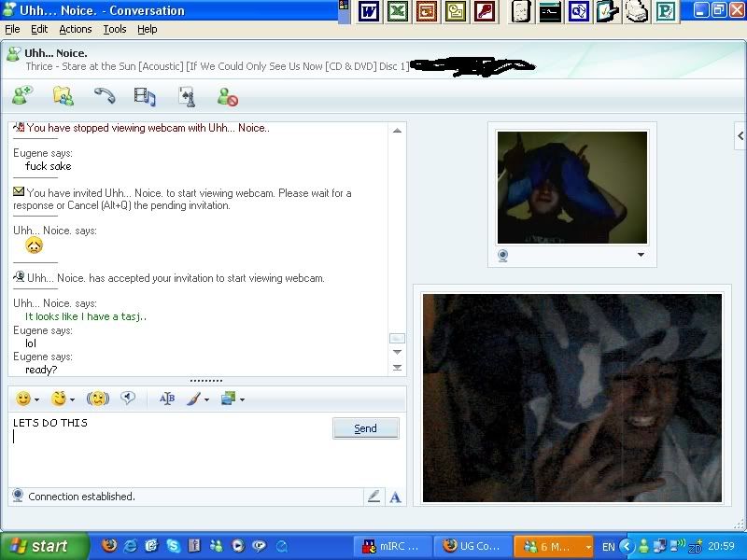Screen dimensions: 747x560
Task: Switch to UG Co... Firefox taskbar button
Action: 472,546
